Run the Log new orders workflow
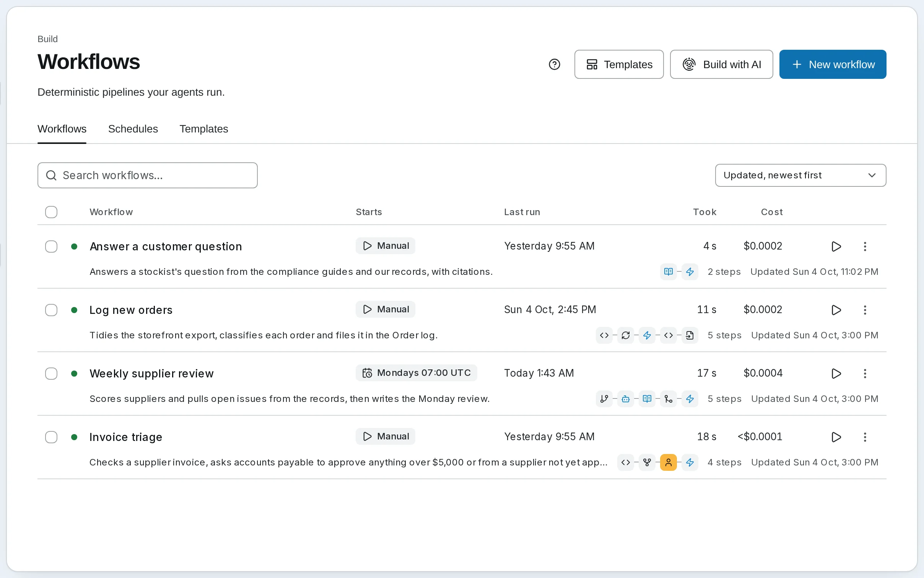The image size is (924, 578). coord(836,310)
